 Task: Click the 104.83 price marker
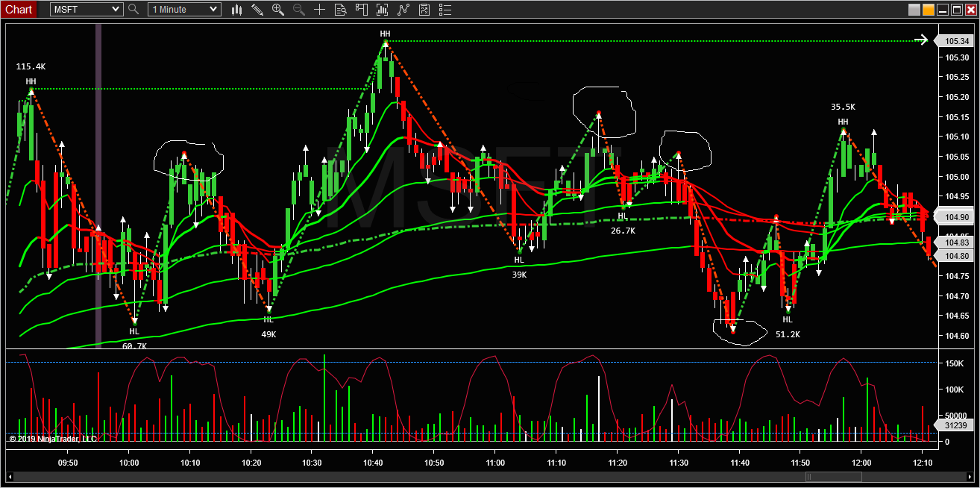[x=955, y=243]
